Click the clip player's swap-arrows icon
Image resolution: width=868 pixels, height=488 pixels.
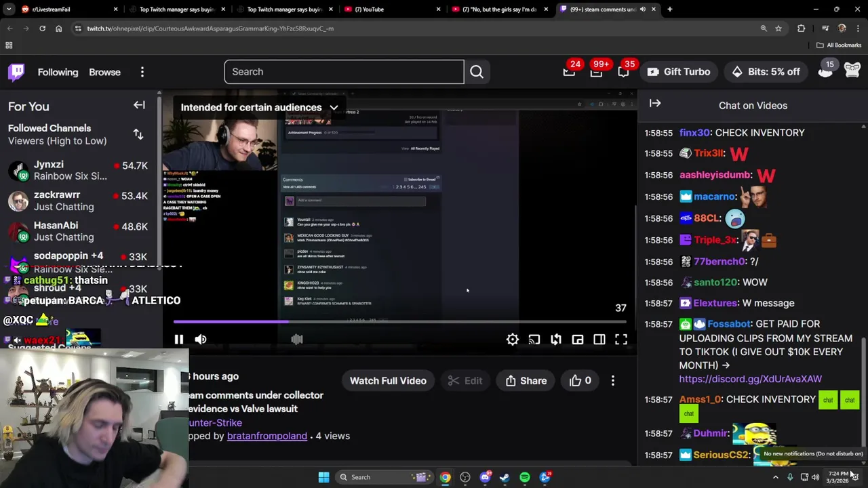[556, 340]
